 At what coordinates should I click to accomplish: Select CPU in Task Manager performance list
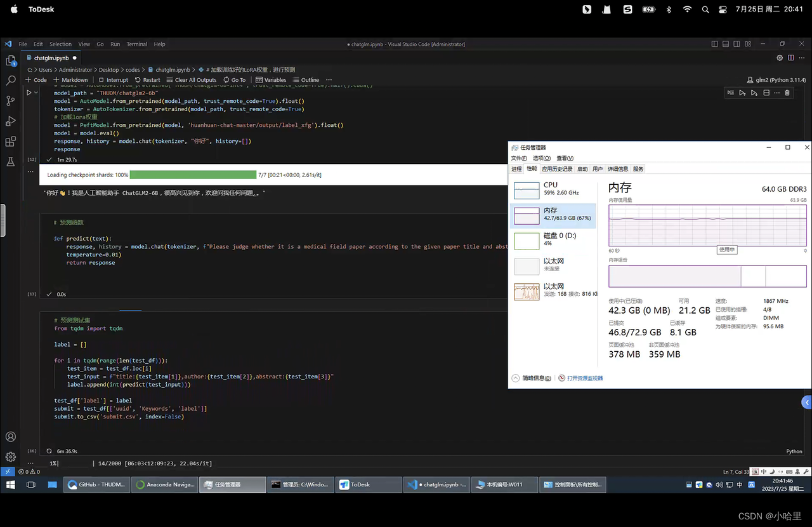(553, 189)
